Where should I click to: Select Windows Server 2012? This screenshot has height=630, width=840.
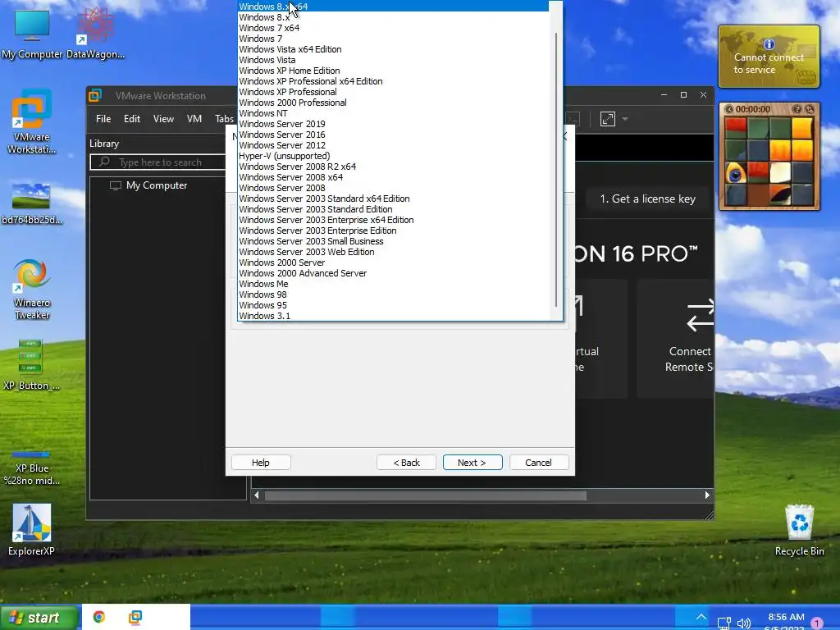coord(393,145)
